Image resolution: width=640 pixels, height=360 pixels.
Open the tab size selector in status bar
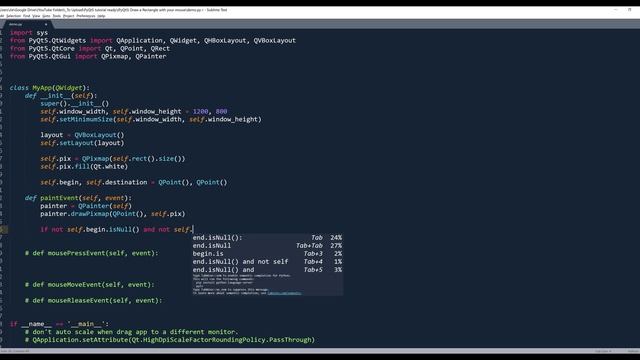tap(603, 351)
